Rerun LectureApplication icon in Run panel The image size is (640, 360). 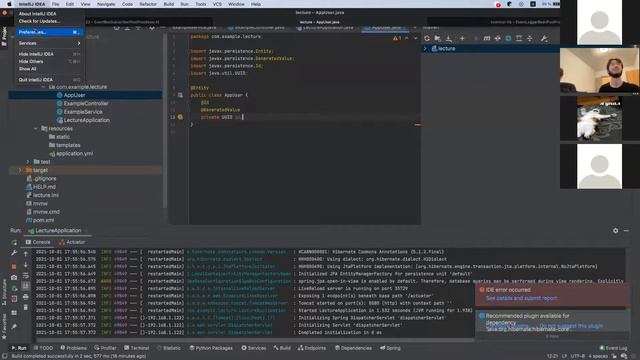(x=14, y=242)
